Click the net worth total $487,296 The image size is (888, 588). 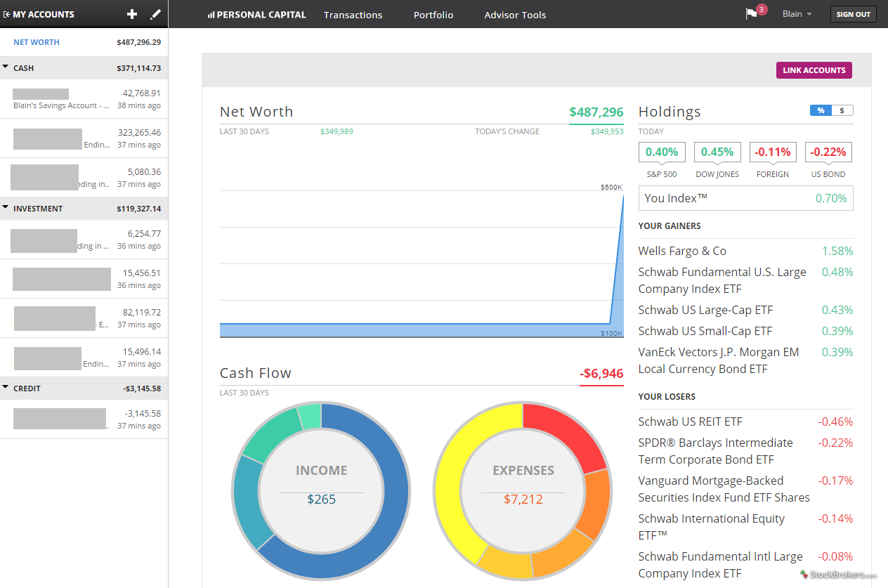click(x=596, y=112)
